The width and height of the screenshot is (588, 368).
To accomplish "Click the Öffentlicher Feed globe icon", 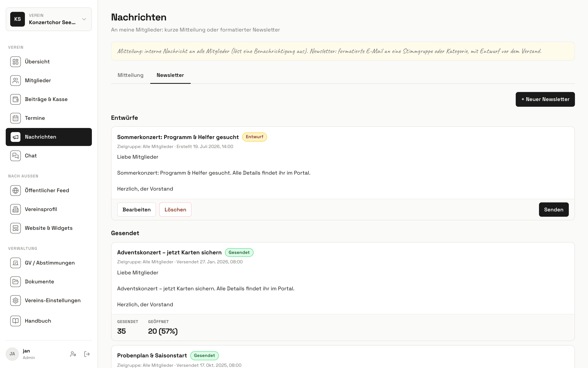I will click(x=16, y=191).
